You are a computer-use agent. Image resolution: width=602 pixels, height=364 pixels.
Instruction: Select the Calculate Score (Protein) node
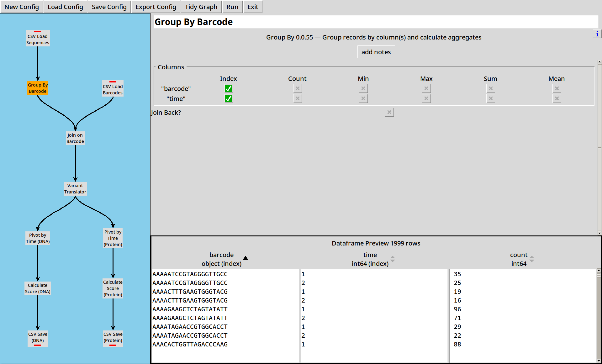point(113,288)
